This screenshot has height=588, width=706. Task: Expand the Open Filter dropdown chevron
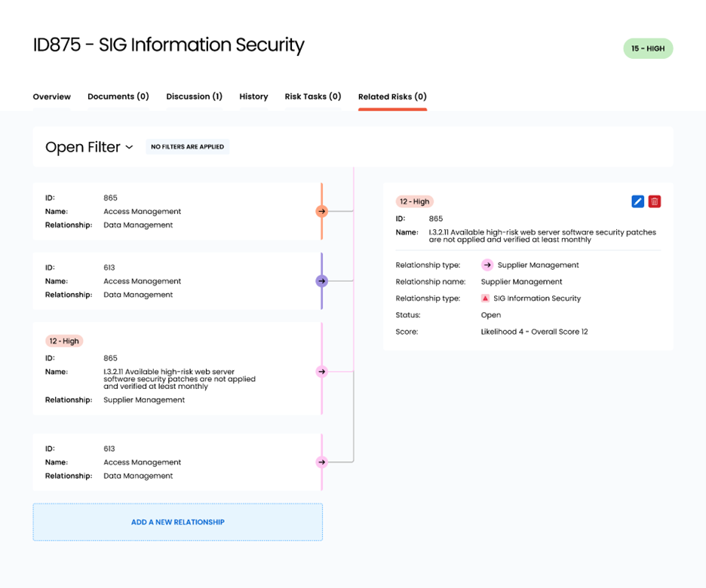click(x=129, y=147)
